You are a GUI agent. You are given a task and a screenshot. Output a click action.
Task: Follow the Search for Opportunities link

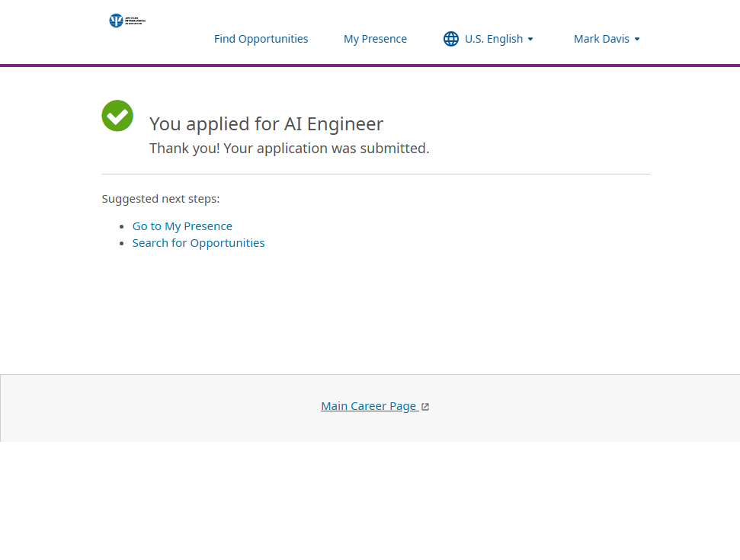pos(198,243)
